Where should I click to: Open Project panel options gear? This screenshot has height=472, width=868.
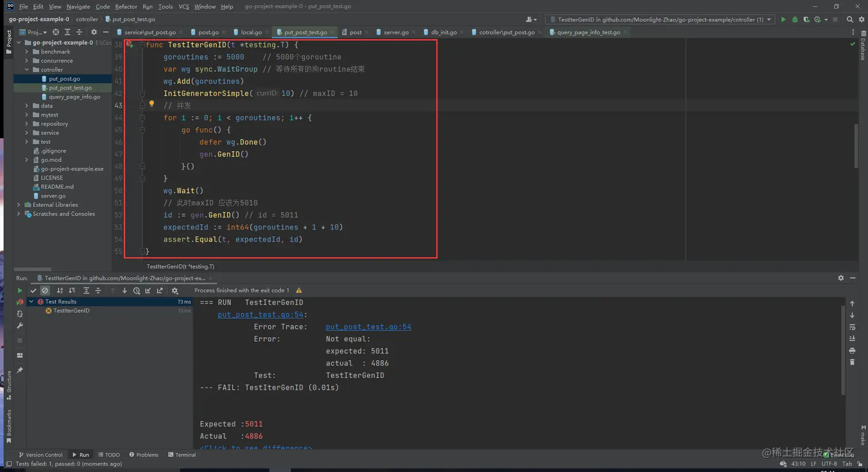click(x=94, y=32)
